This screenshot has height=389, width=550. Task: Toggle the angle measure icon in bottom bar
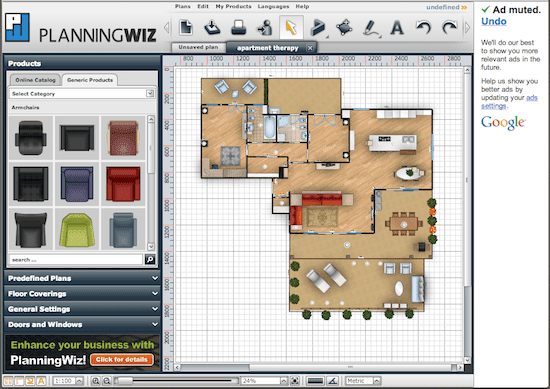click(333, 381)
